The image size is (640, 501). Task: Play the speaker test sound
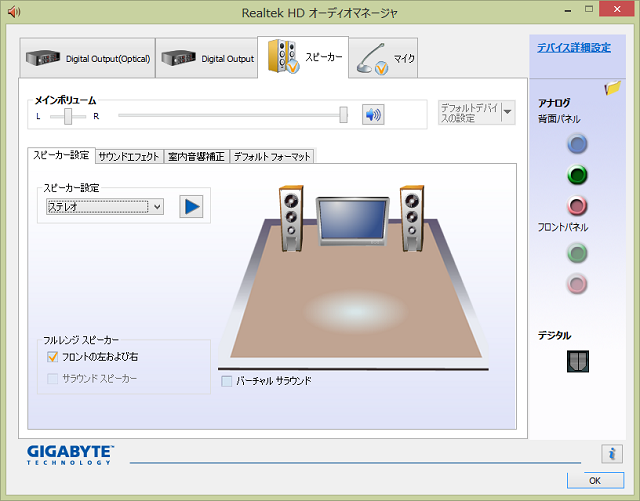[191, 206]
